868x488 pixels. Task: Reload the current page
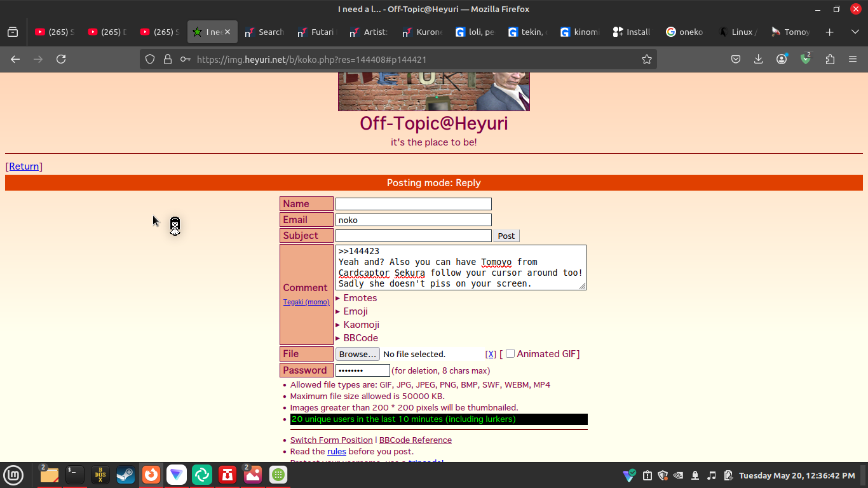point(61,59)
